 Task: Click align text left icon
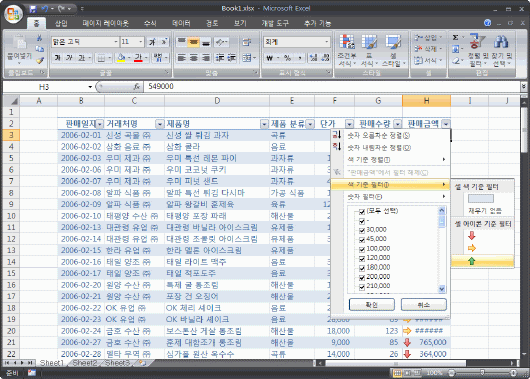click(182, 58)
